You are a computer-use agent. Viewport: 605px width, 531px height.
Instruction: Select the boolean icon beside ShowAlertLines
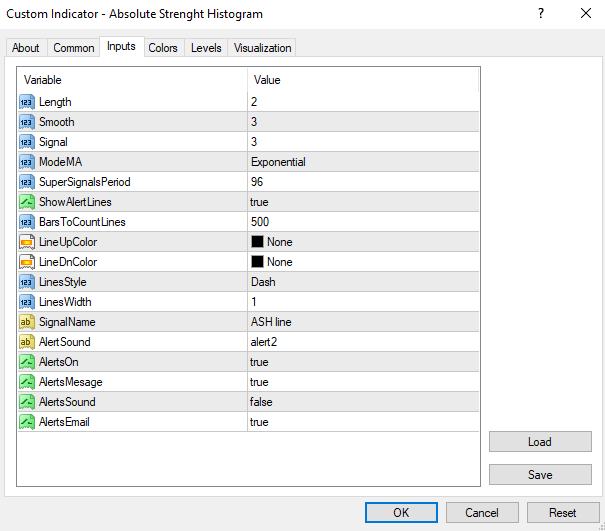[x=27, y=202]
